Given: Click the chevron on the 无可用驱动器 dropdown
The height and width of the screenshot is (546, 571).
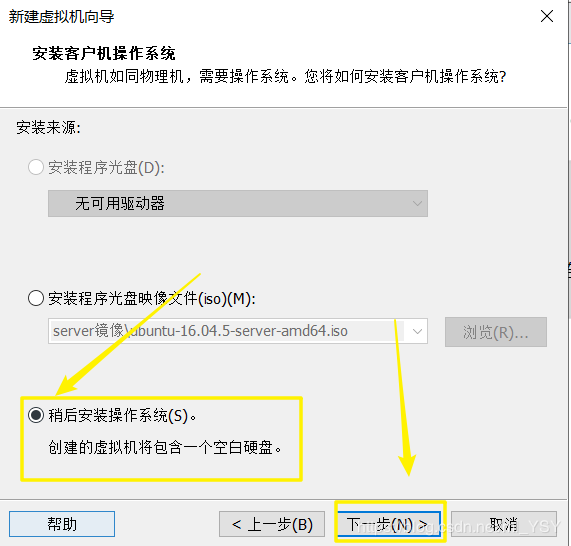Looking at the screenshot, I should tap(417, 203).
